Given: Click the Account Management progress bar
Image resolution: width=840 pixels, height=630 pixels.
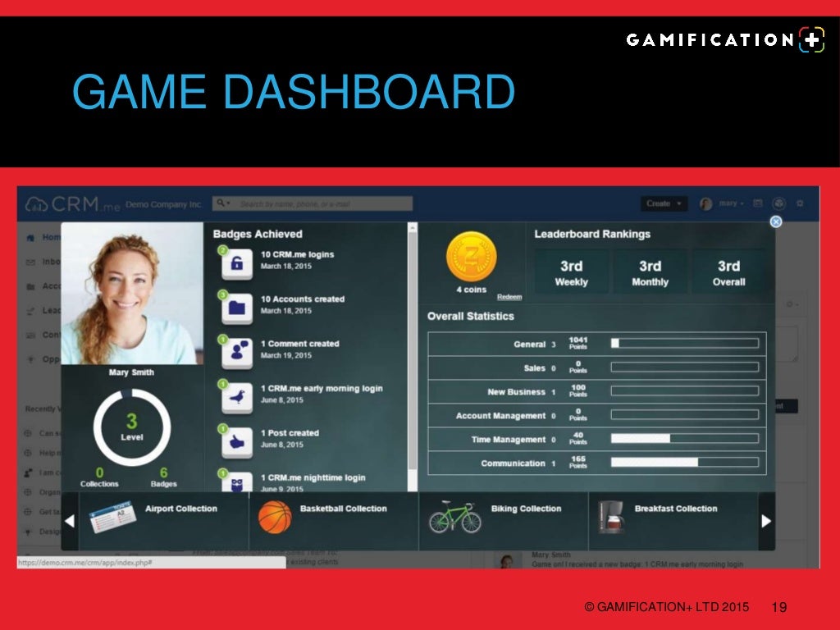Looking at the screenshot, I should coord(685,414).
